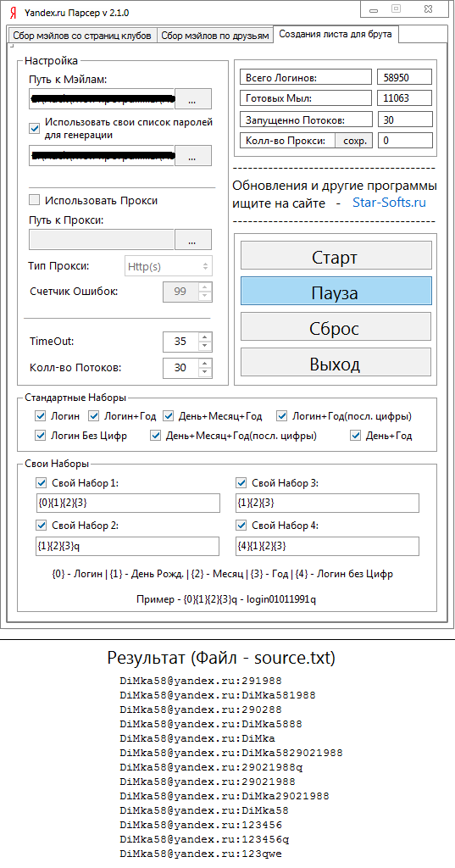Image resolution: width=455 pixels, height=868 pixels.
Task: Increase the TimeOut value
Action: (x=205, y=337)
